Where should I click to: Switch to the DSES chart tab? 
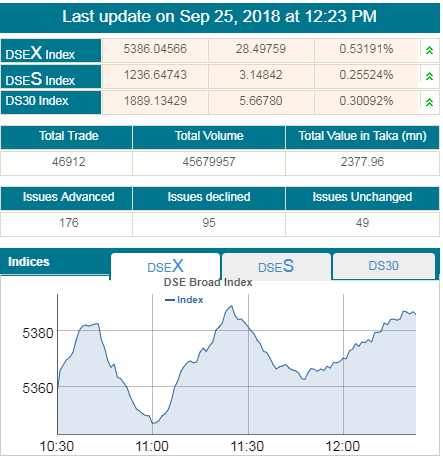[x=276, y=266]
